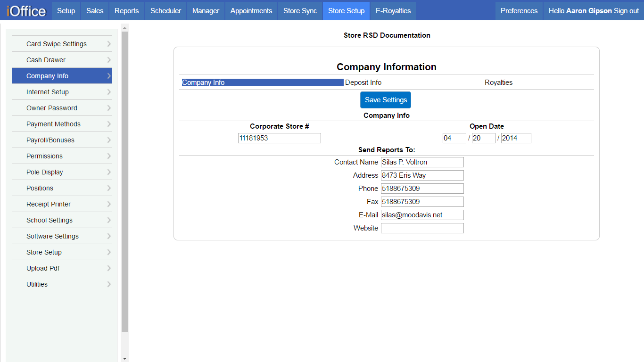
Task: Open the Sales menu
Action: pos(95,11)
